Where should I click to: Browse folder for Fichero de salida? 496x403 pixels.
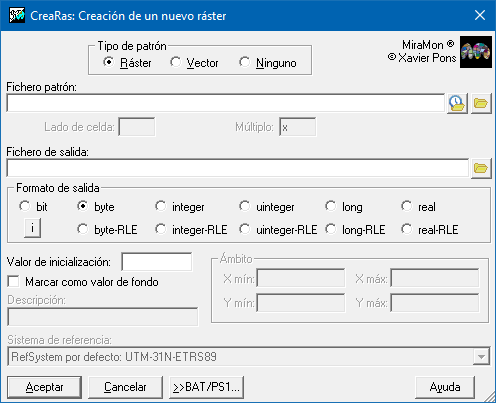click(x=481, y=168)
